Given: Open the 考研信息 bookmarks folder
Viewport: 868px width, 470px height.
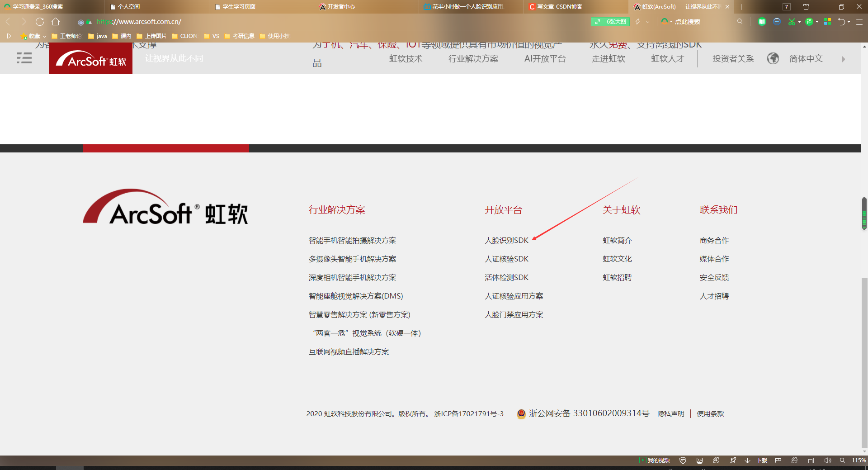Looking at the screenshot, I should tap(239, 36).
